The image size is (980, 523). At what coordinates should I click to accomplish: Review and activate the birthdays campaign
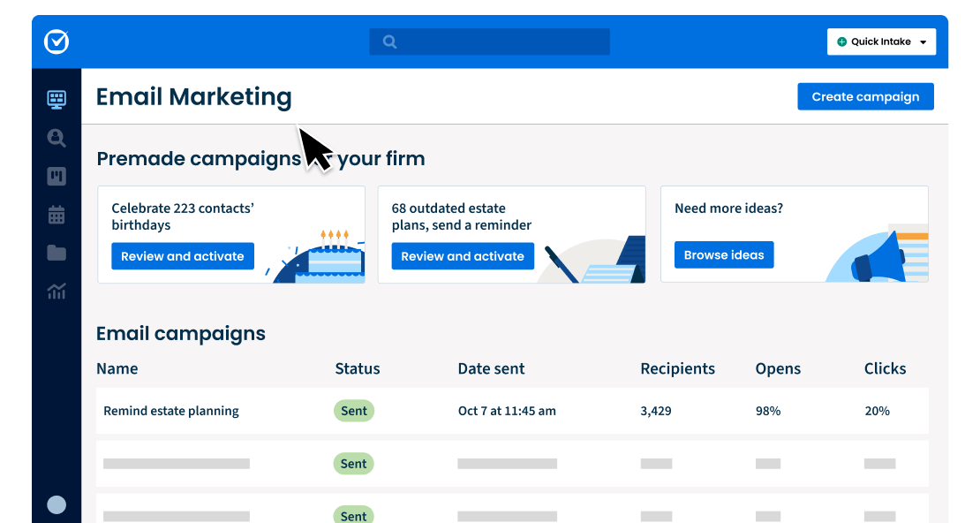183,256
